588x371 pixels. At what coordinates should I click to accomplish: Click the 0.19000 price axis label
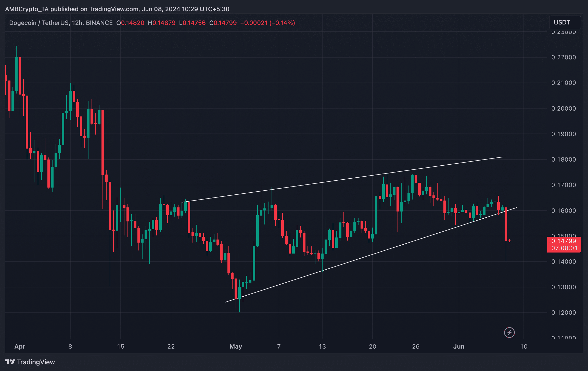564,134
